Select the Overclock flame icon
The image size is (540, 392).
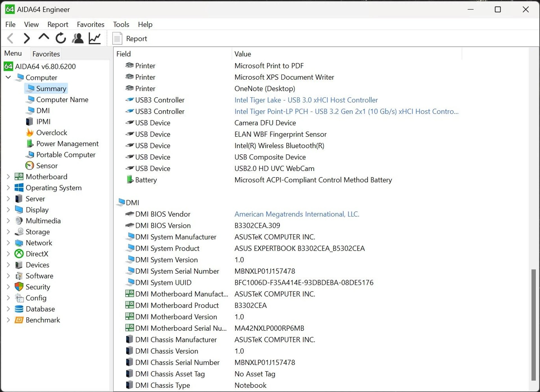pos(30,132)
